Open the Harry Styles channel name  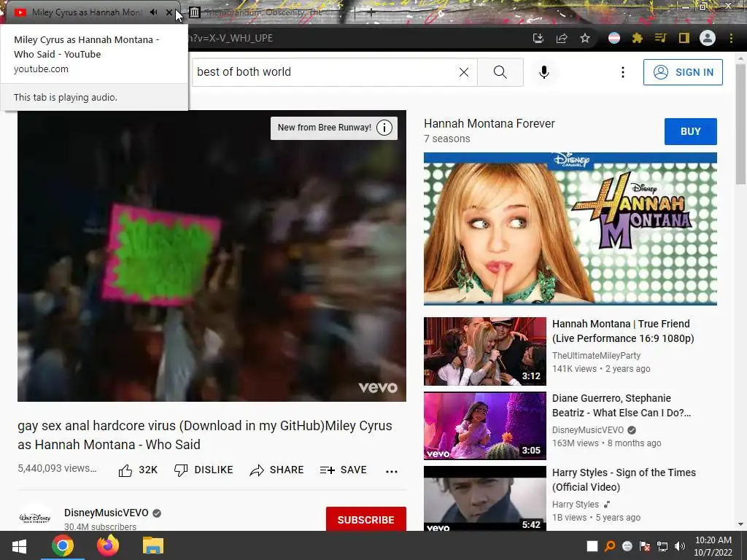[576, 505]
